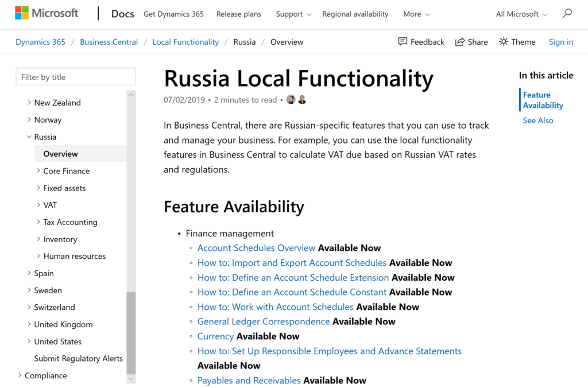The image size is (588, 388).
Task: Open the Currency link
Action: click(x=215, y=336)
